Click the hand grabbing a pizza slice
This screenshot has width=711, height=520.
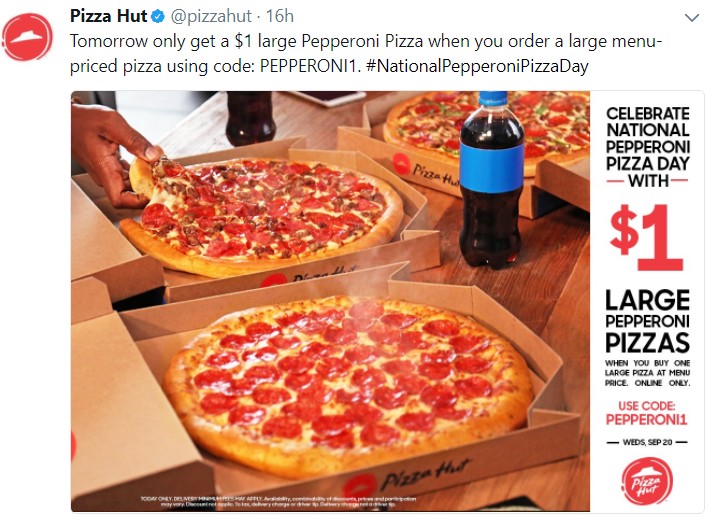pyautogui.click(x=111, y=152)
